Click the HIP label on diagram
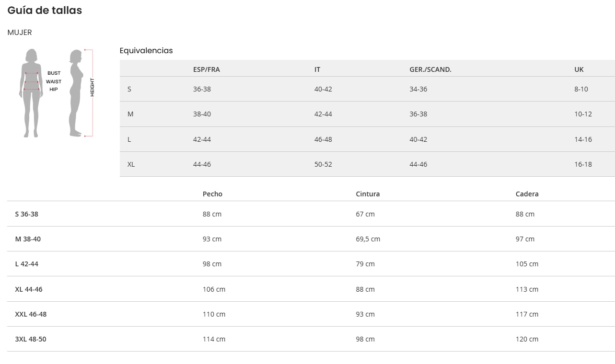This screenshot has height=364, width=615. click(54, 90)
